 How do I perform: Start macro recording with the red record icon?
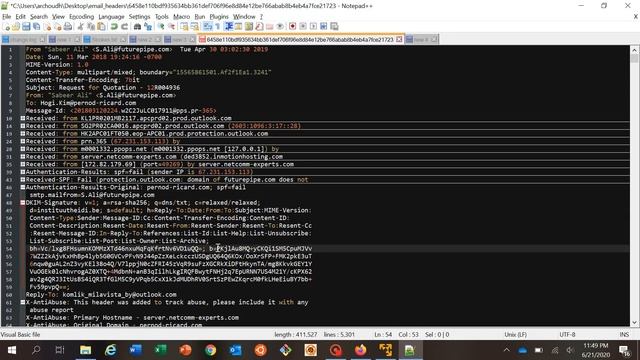point(292,27)
